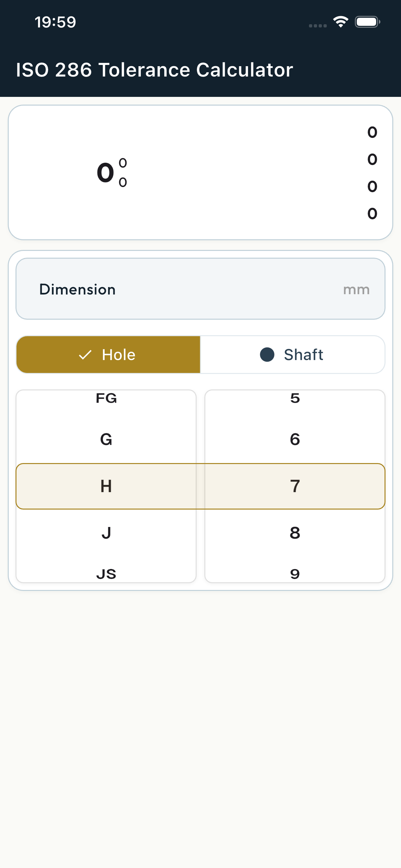Click the checkmark icon on Hole
The height and width of the screenshot is (868, 401).
[85, 355]
